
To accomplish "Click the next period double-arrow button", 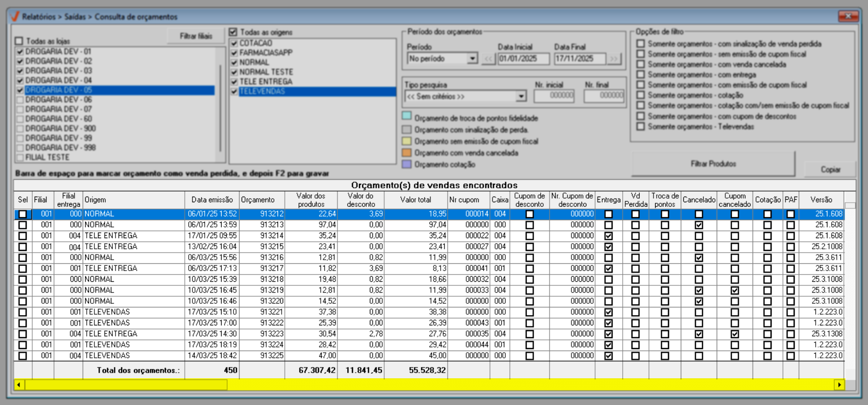I will [614, 59].
